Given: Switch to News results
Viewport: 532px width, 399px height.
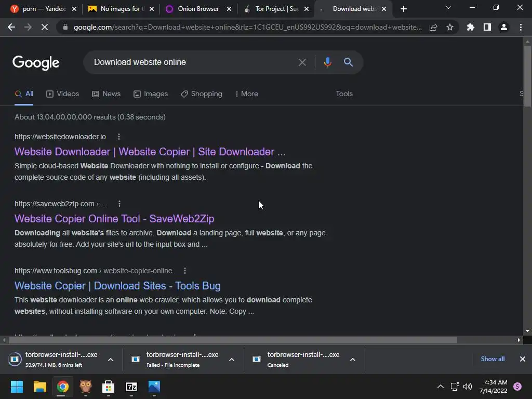Looking at the screenshot, I should [106, 94].
